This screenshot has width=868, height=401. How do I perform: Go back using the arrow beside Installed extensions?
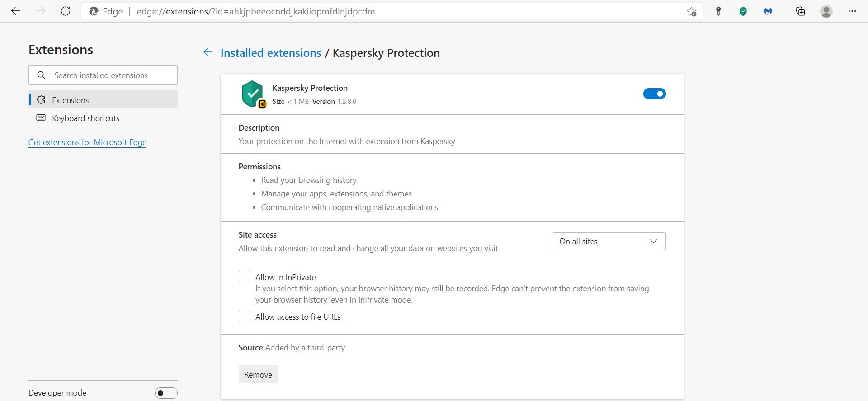(x=208, y=52)
